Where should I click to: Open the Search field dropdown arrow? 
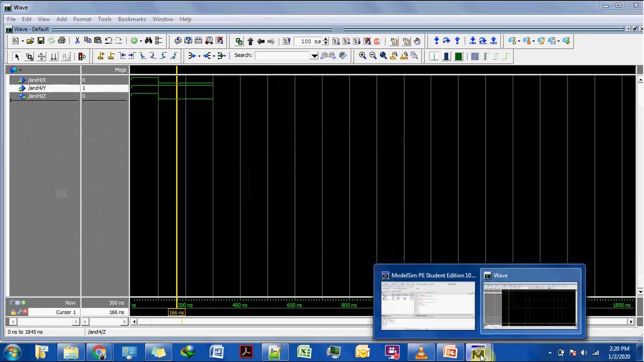click(314, 56)
